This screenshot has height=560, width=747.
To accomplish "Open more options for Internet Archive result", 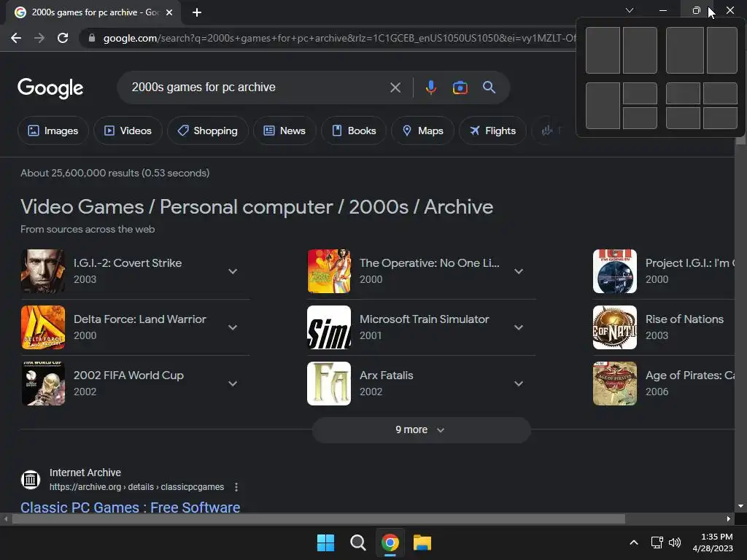I will [x=236, y=487].
